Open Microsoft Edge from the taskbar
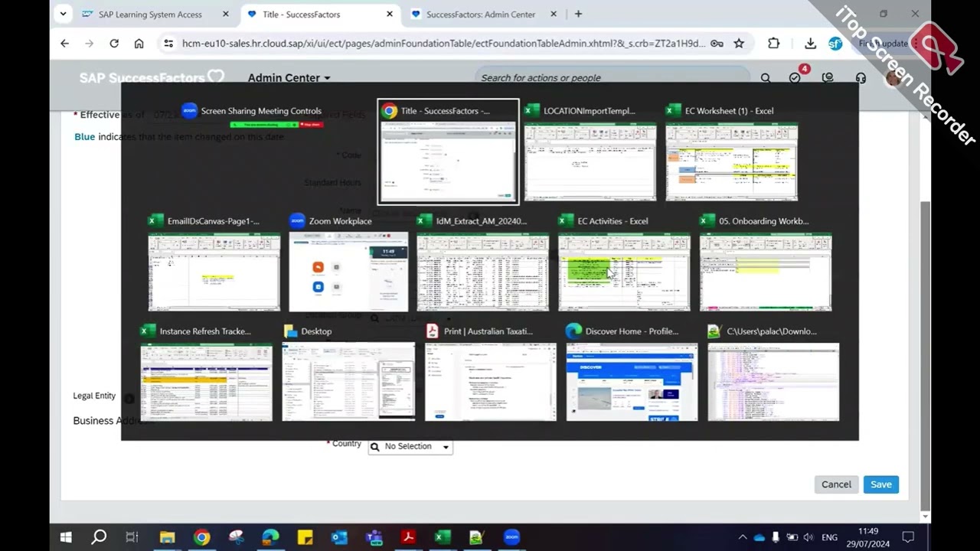Screen dimensions: 980x551 point(270,537)
